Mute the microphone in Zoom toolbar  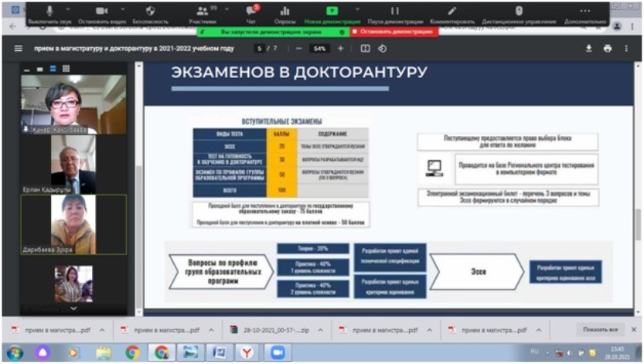click(x=50, y=12)
